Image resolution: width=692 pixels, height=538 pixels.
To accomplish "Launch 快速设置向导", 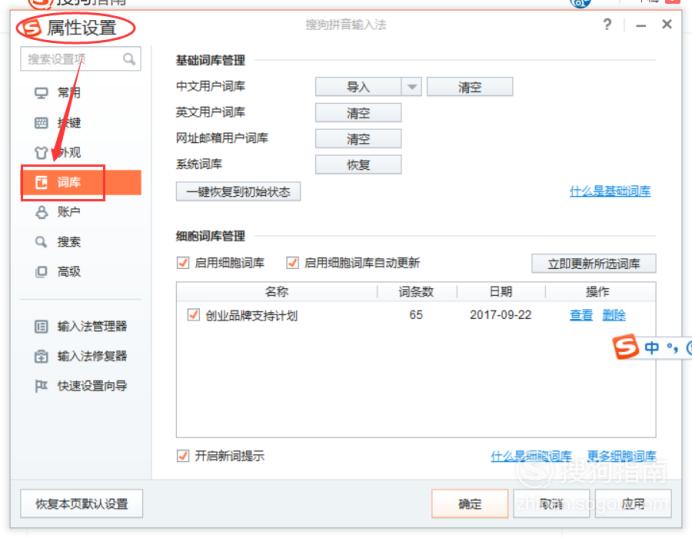I will (x=92, y=386).
